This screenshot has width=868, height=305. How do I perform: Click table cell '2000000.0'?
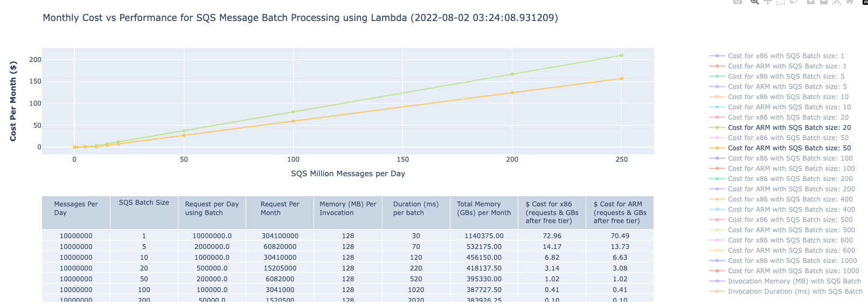click(212, 247)
